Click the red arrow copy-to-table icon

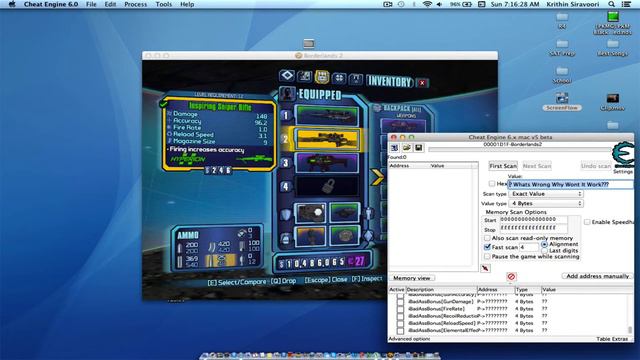(485, 268)
